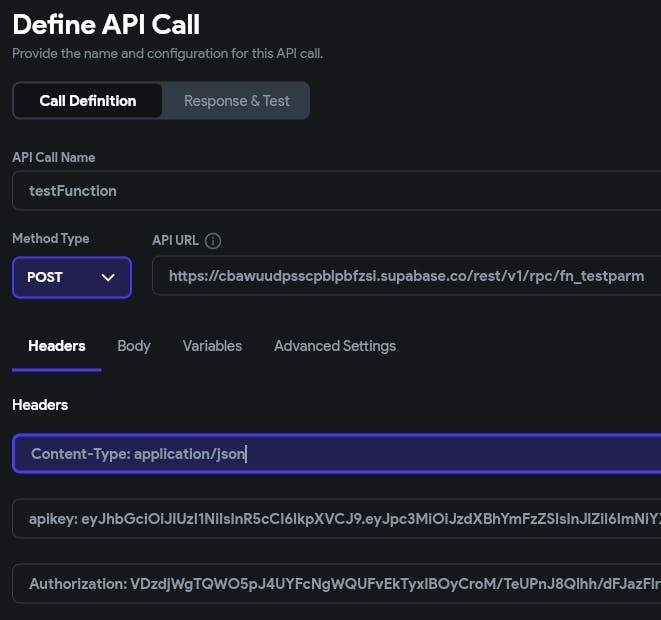Screen dimensions: 661x620
Task: Click the 'Provide the name and configuration' subtitle
Action: pyautogui.click(x=167, y=53)
